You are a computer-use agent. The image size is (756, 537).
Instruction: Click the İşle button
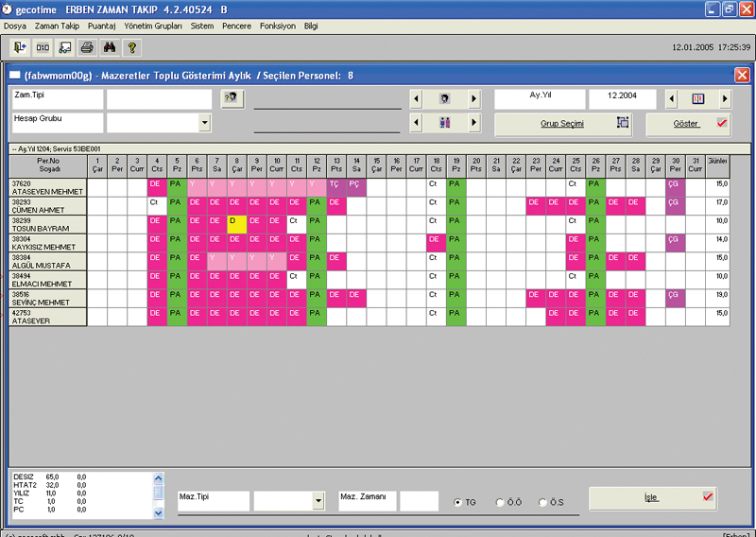(653, 498)
